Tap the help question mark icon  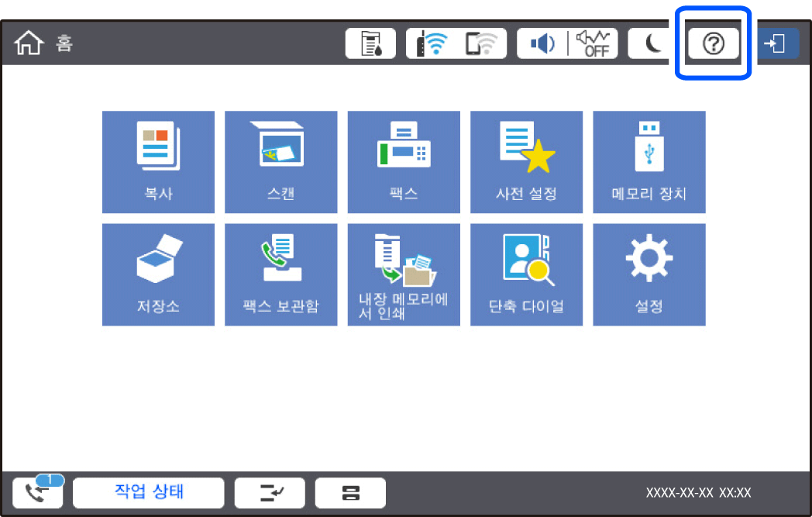click(713, 44)
